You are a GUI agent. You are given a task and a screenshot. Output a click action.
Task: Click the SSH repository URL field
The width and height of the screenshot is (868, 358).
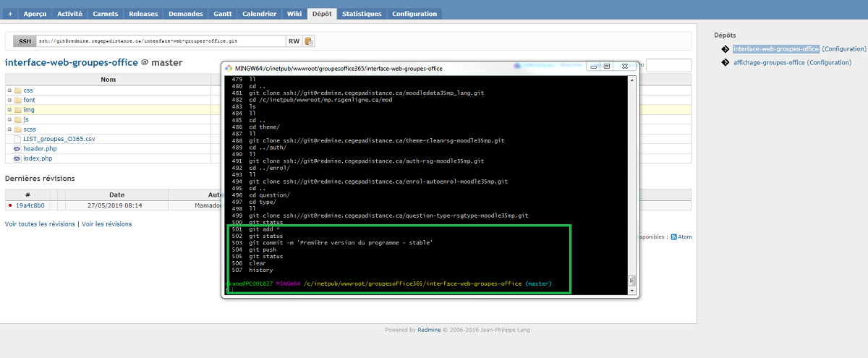point(161,41)
